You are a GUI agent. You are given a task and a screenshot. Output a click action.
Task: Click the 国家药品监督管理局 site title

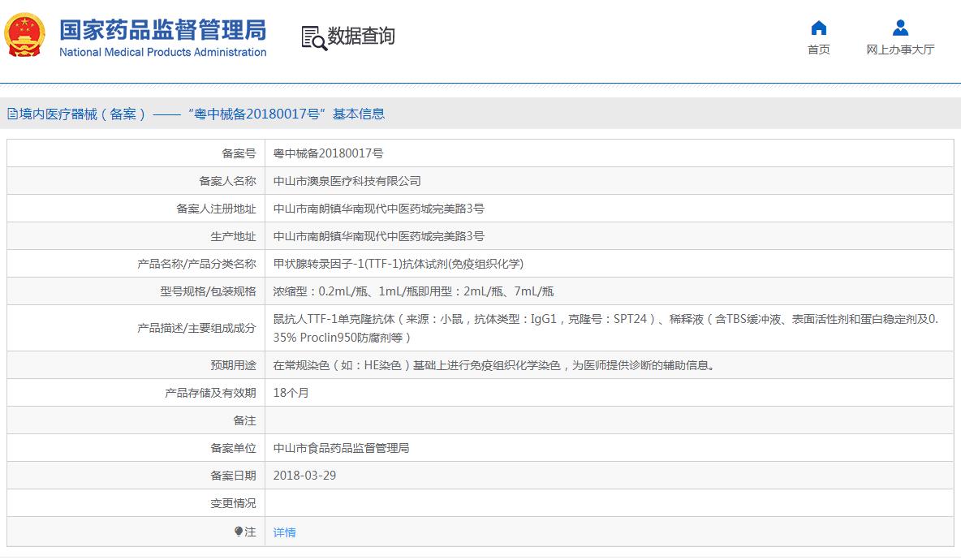(x=162, y=30)
